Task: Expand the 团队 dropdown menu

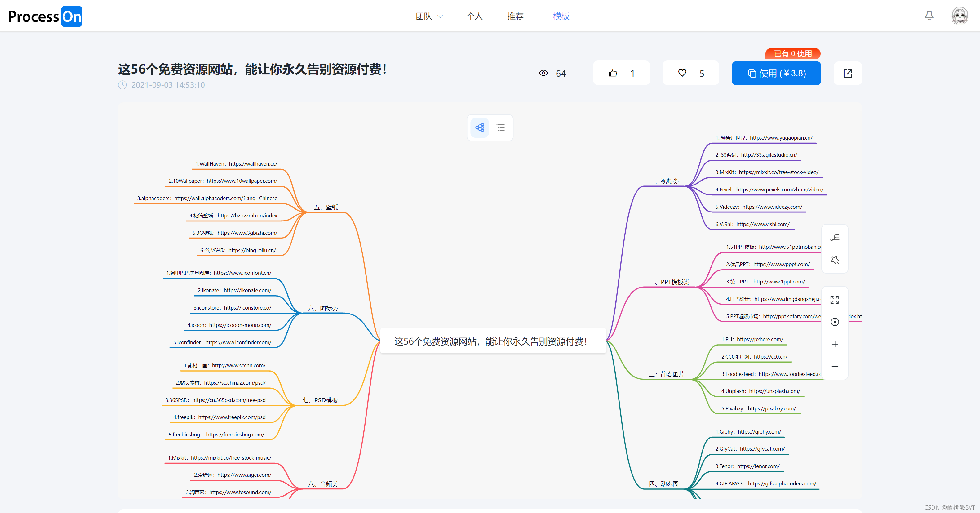Action: [429, 16]
